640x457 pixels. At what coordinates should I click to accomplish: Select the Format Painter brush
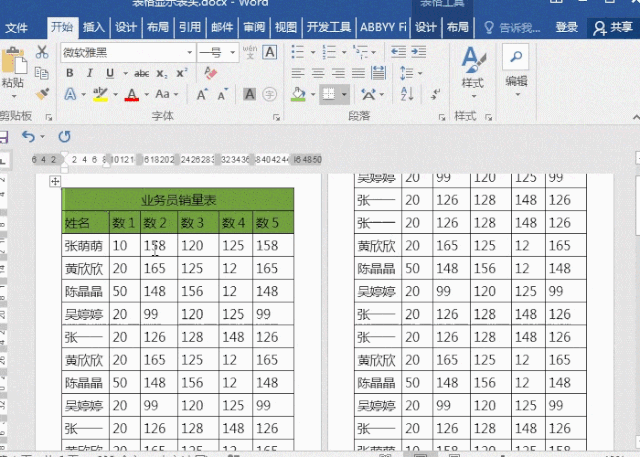[42, 95]
